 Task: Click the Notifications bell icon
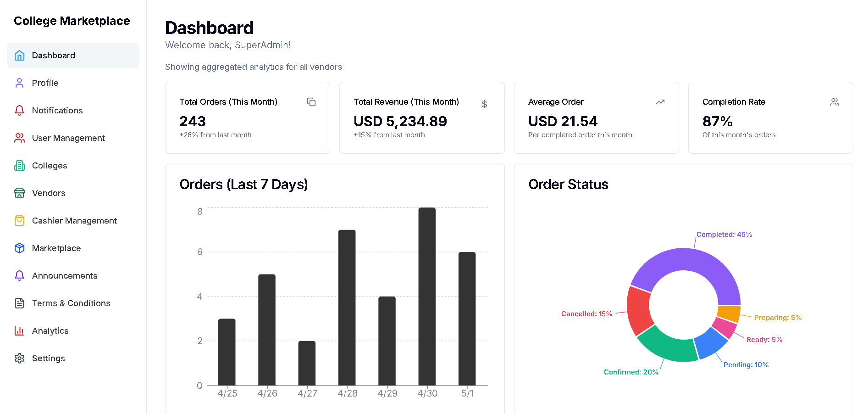19,111
